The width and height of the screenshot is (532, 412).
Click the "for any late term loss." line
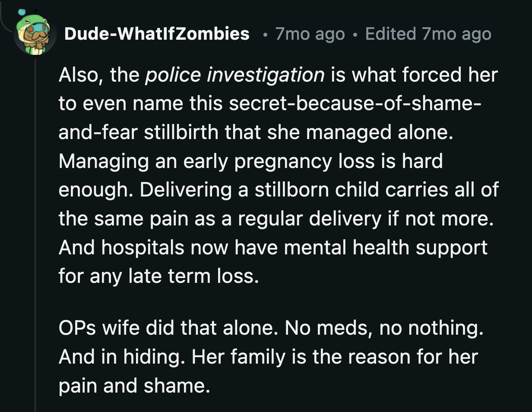(x=158, y=276)
